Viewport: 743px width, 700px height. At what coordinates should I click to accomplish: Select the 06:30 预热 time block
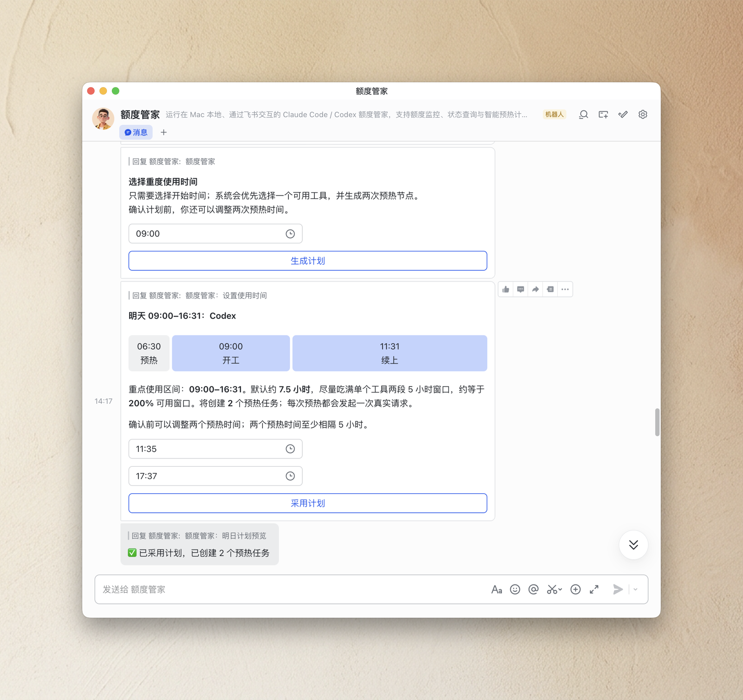149,353
